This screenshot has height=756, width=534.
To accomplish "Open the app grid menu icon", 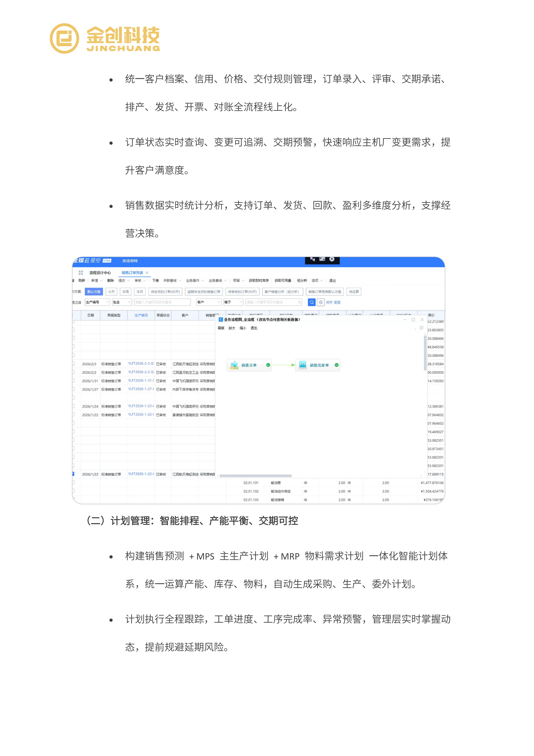I will tap(81, 273).
